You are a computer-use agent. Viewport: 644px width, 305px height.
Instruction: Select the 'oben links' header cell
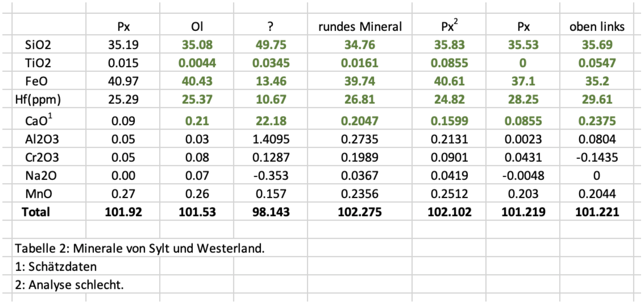click(x=597, y=27)
